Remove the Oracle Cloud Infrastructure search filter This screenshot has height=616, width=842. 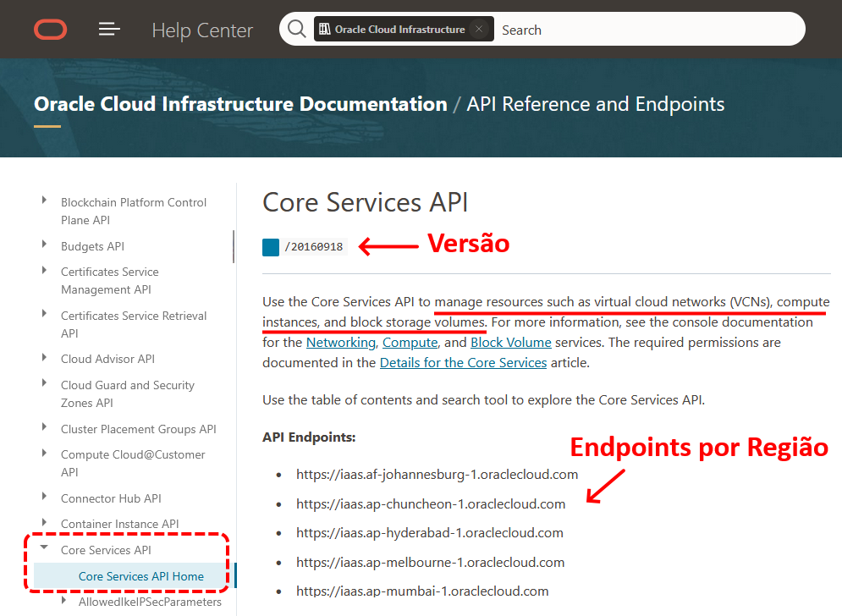(x=478, y=30)
